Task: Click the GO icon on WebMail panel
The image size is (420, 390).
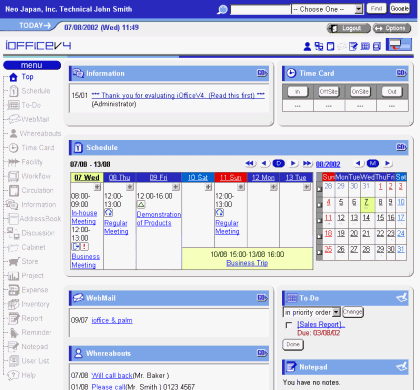Action: click(x=262, y=298)
